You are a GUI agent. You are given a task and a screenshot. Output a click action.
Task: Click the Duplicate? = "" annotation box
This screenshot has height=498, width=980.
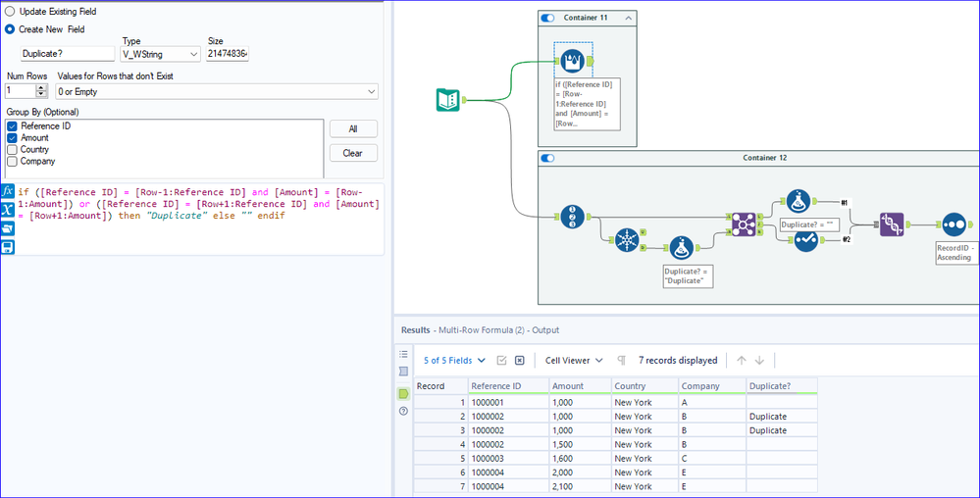809,224
